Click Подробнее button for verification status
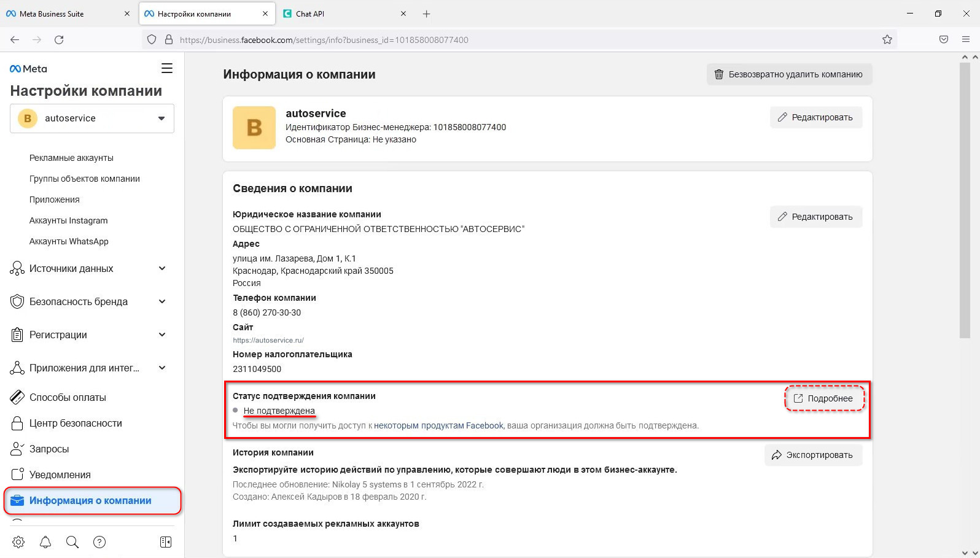 (824, 398)
